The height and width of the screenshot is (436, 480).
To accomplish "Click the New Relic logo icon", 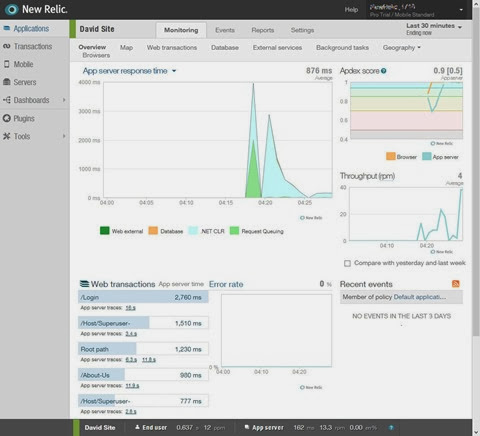I will click(x=11, y=9).
